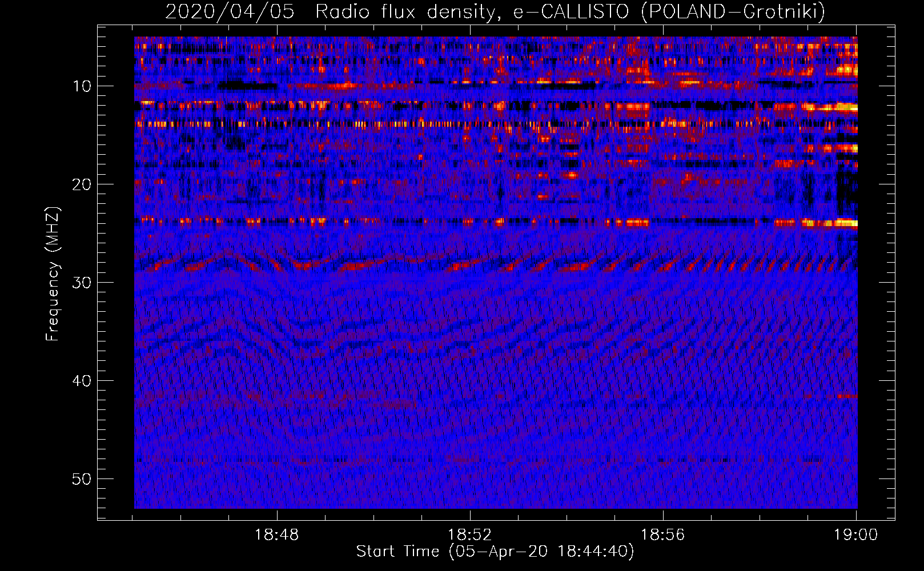Image resolution: width=924 pixels, height=571 pixels.
Task: Click the 18:52 time tick label
Action: click(x=470, y=535)
